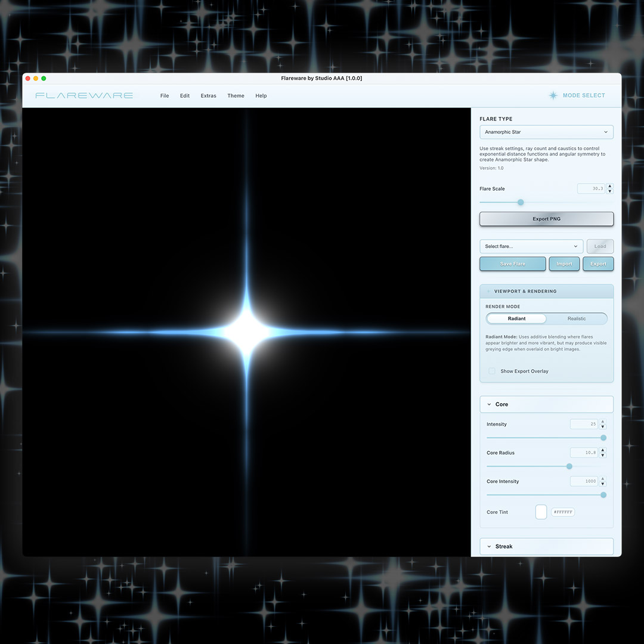Screen dimensions: 644x644
Task: Click the Core Radius slider handle
Action: point(569,466)
